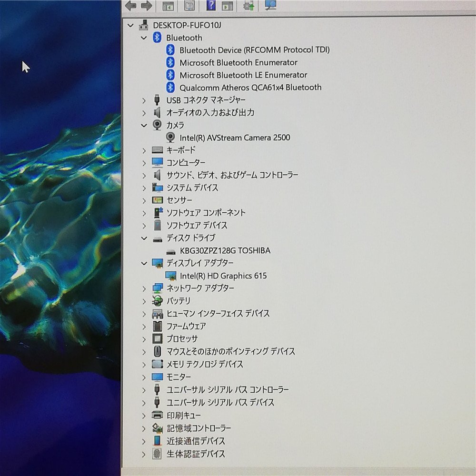Click the Forward arrow in the toolbar
Screen dimensions: 476x476
[x=147, y=5]
